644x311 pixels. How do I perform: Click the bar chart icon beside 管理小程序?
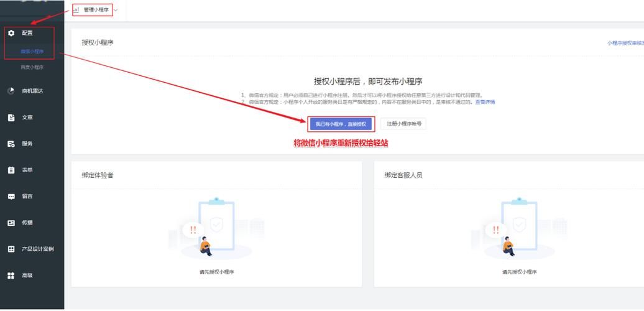[x=76, y=10]
